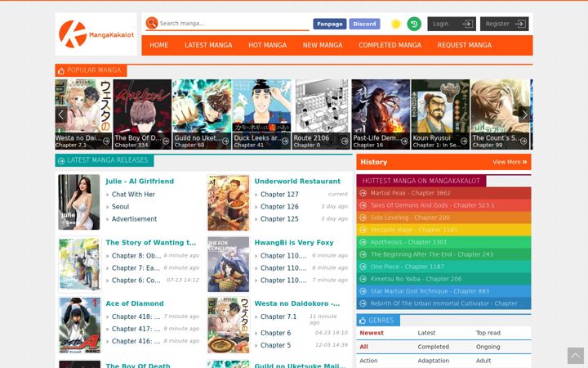
Task: Click arrow icon on The Boy Of D carousel card
Action: click(166, 141)
